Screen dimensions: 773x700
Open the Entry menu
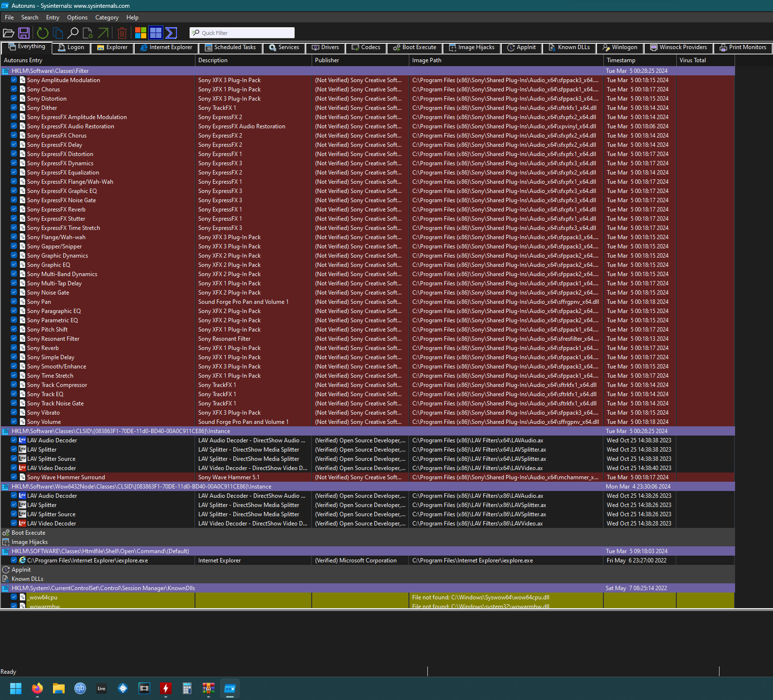(x=53, y=17)
